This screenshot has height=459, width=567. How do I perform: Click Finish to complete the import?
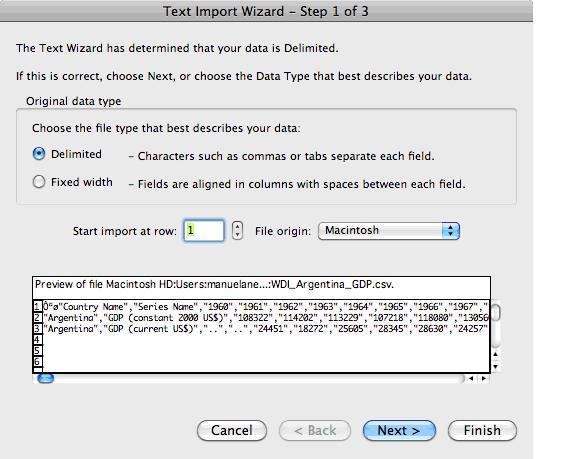pos(482,430)
